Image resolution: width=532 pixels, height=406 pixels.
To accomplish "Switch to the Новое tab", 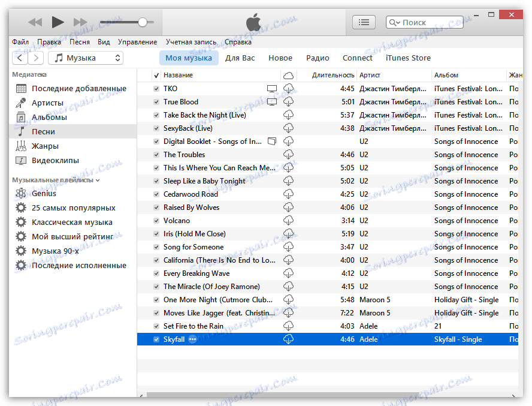I will (x=280, y=58).
